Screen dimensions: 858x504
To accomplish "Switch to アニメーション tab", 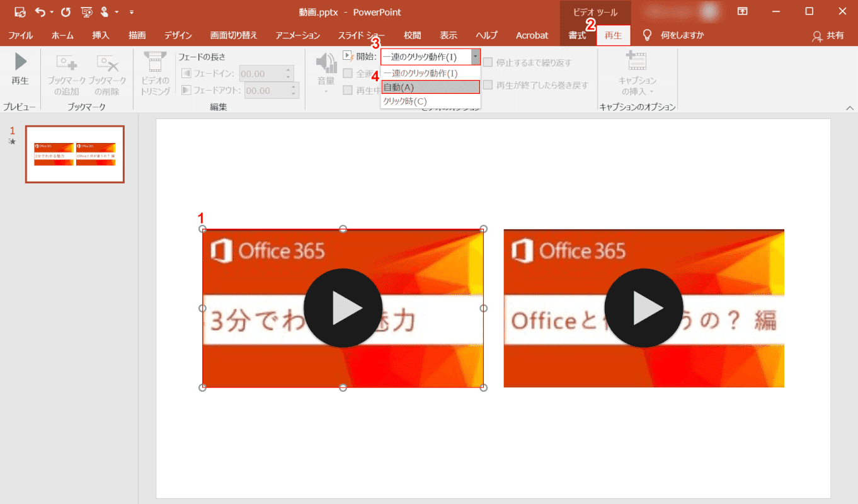I will (x=297, y=35).
